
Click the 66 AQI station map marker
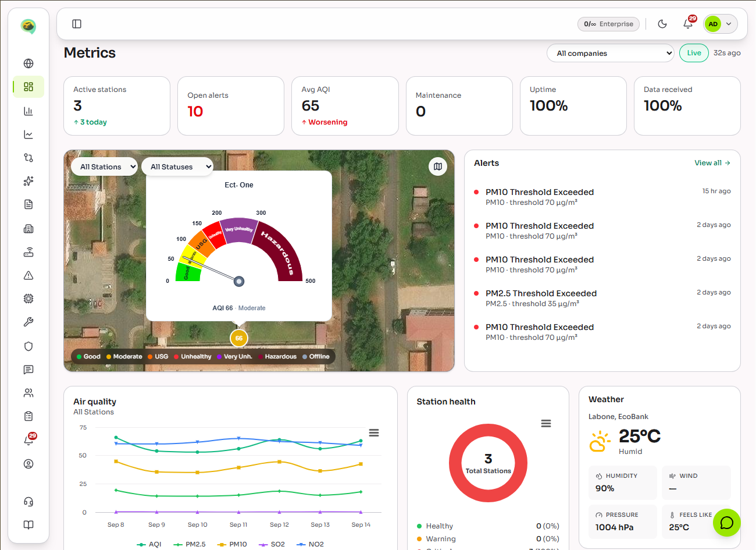coord(239,338)
